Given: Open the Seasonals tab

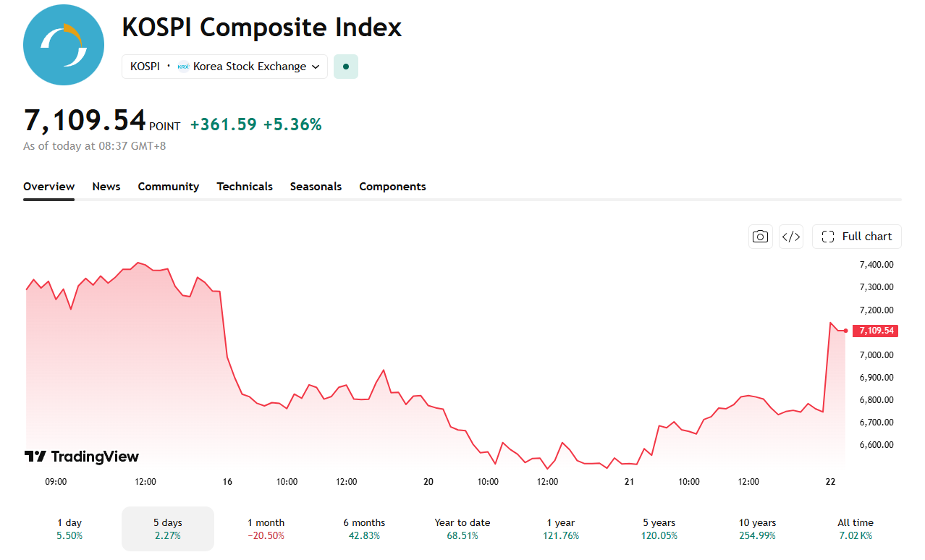Looking at the screenshot, I should [316, 187].
